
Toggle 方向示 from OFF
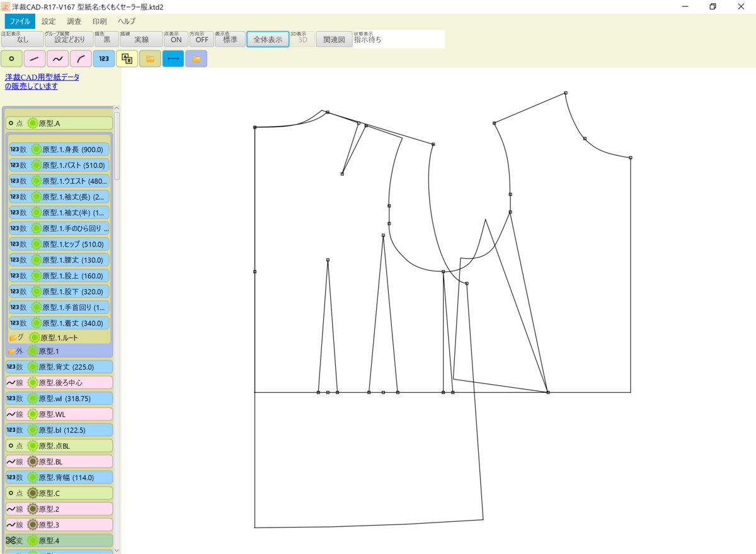[202, 39]
